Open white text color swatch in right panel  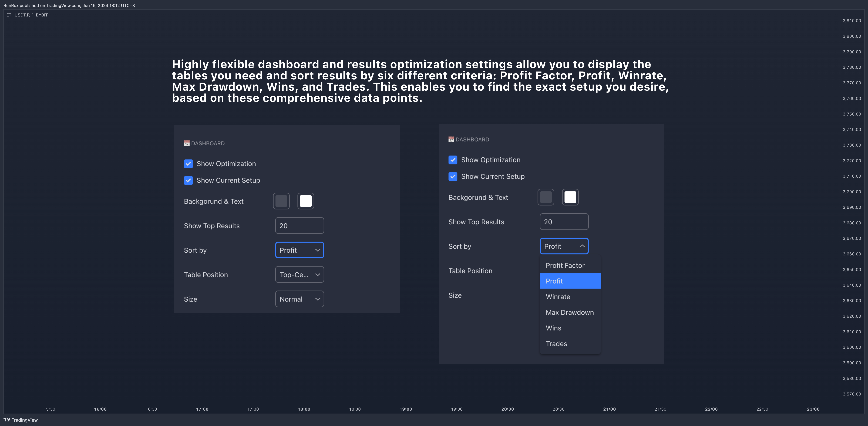tap(570, 197)
